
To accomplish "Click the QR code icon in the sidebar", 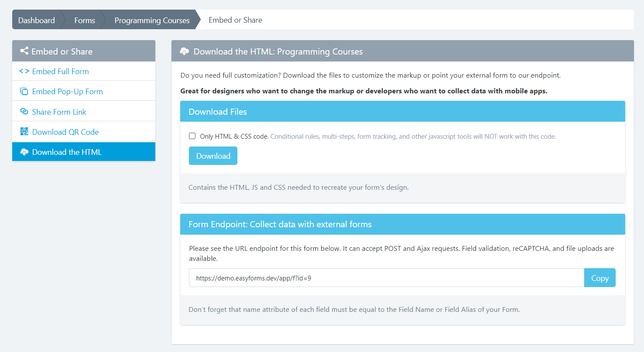I will pos(24,132).
